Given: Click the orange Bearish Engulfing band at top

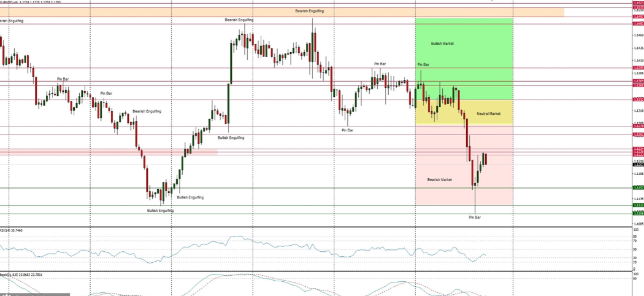Looking at the screenshot, I should point(184,12).
